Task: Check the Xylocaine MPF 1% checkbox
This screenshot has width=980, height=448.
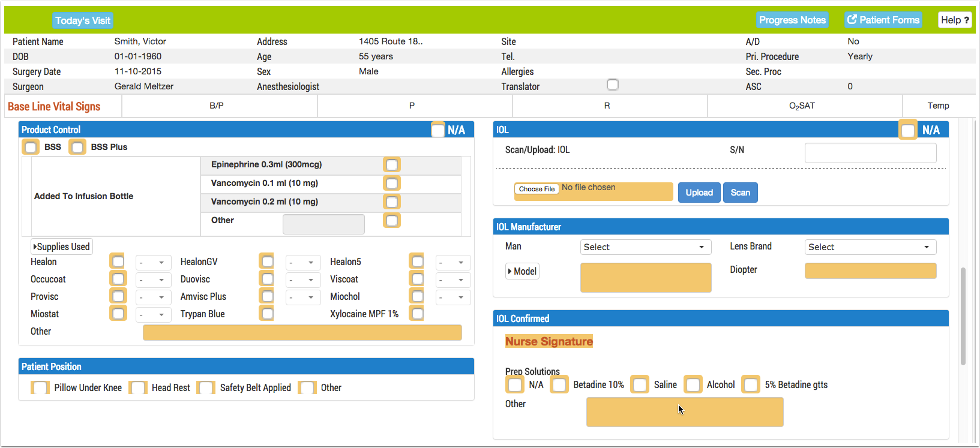Action: coord(418,314)
